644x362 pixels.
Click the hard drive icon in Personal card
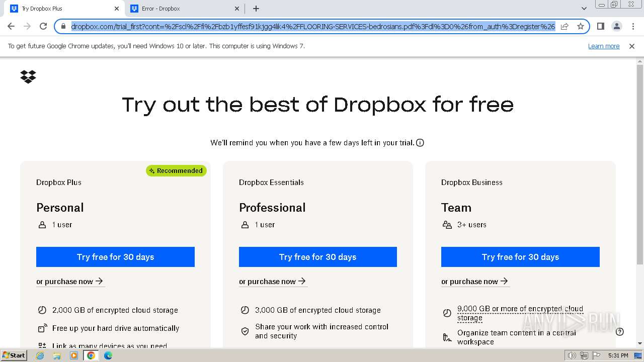42,328
